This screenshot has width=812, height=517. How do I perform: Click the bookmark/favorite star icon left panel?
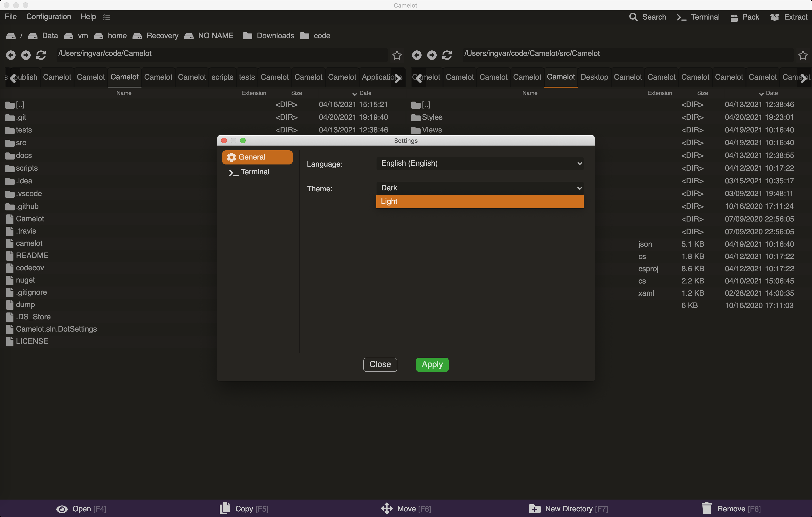[x=397, y=54]
